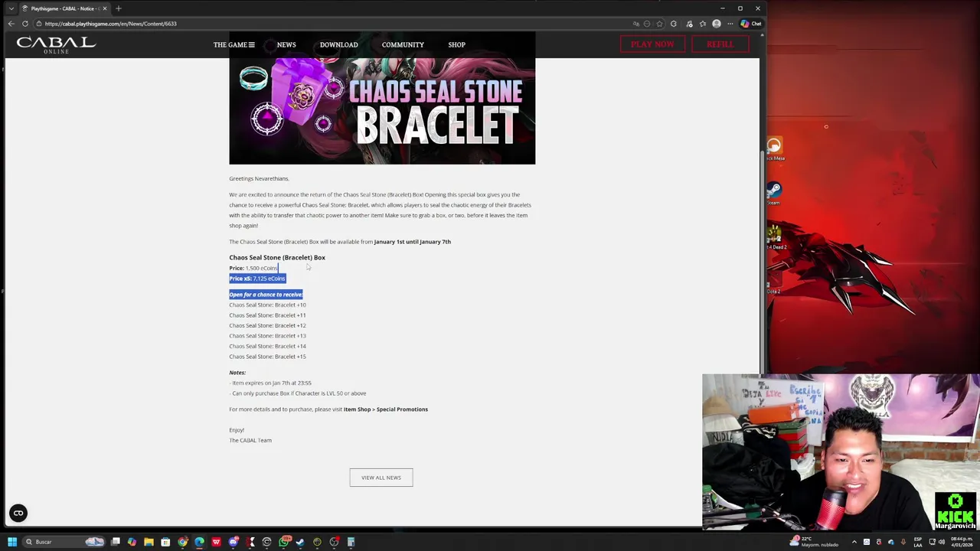Open Google Chrome from taskbar

click(182, 542)
